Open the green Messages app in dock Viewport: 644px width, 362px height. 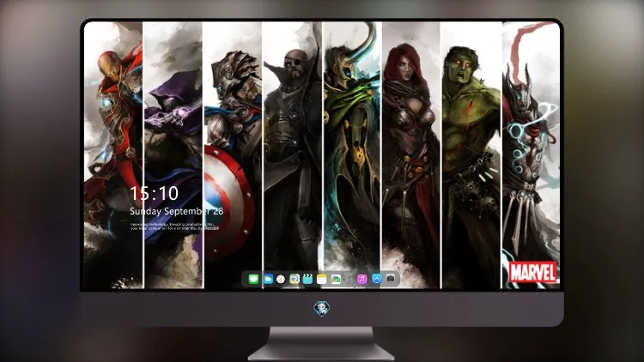(x=253, y=279)
